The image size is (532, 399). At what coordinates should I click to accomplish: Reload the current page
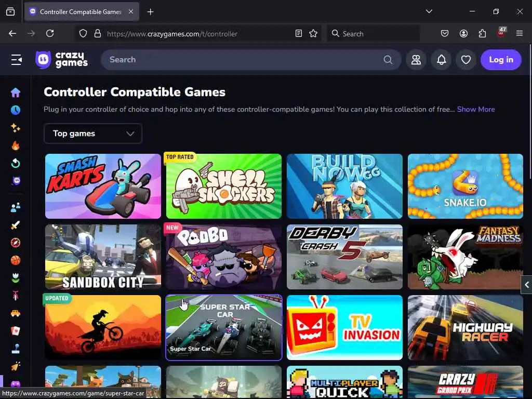click(x=50, y=34)
